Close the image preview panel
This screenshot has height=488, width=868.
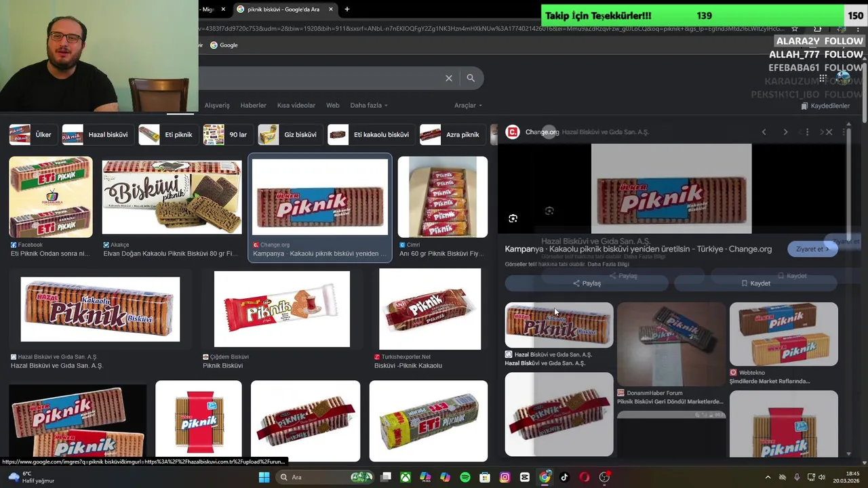click(829, 132)
